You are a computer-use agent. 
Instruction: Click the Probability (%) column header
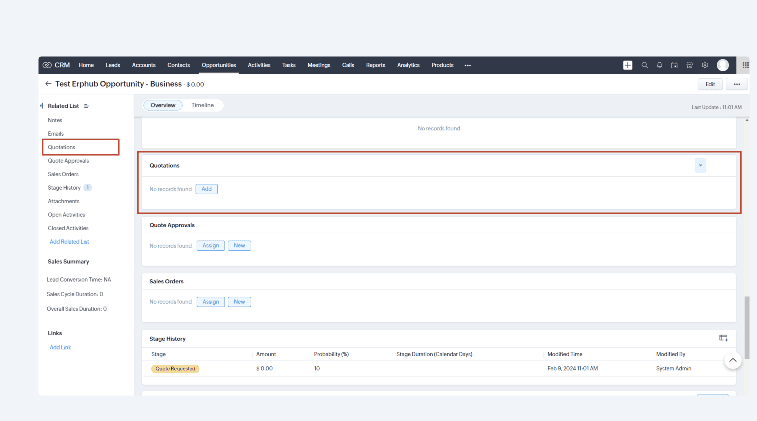[331, 354]
